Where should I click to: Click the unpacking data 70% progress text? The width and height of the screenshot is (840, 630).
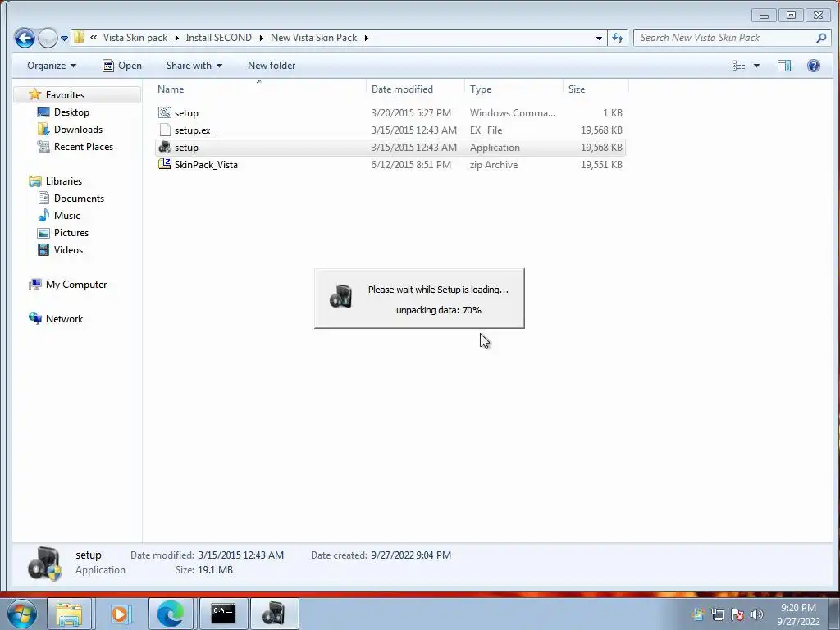click(x=438, y=310)
